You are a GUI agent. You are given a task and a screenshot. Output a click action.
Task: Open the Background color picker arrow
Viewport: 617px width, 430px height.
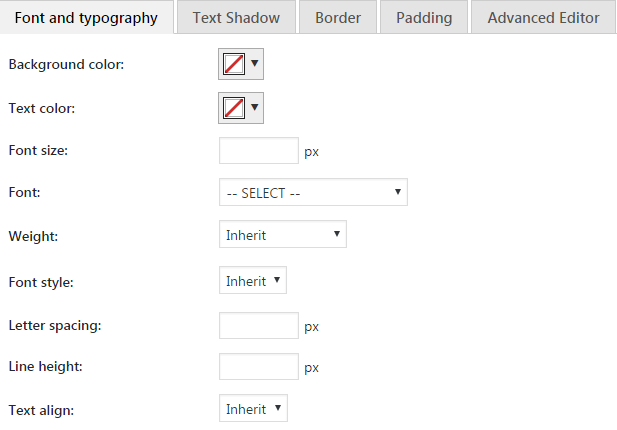[x=255, y=63]
